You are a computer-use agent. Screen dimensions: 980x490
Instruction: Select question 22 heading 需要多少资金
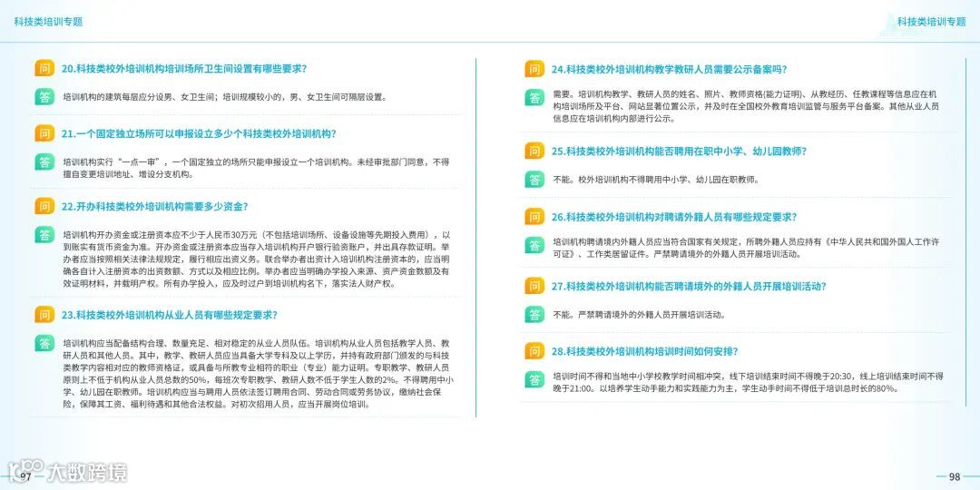coord(155,206)
